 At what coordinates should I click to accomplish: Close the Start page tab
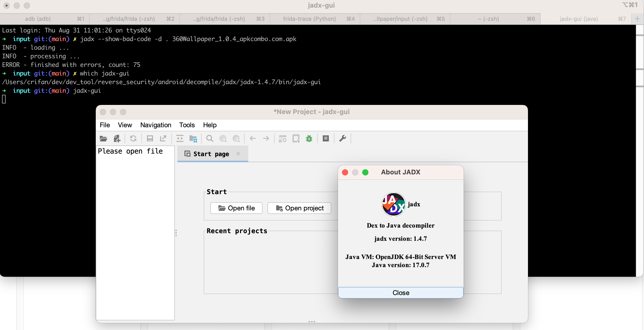pos(238,154)
